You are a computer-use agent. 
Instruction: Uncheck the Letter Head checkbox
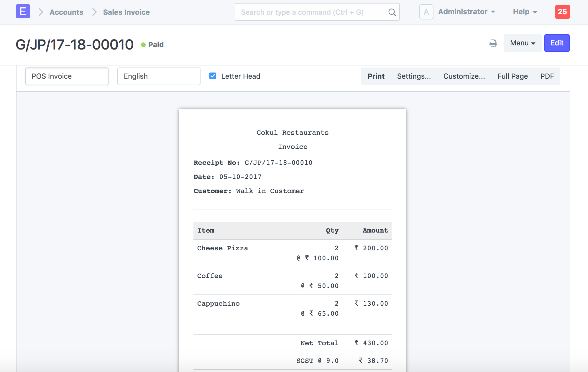(213, 76)
